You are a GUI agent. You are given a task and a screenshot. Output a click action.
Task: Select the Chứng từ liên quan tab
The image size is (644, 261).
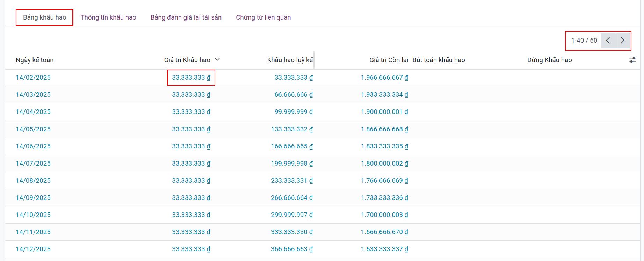263,17
